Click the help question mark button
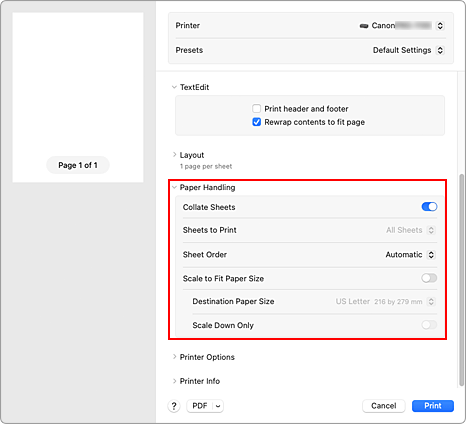The width and height of the screenshot is (467, 425). (x=174, y=406)
